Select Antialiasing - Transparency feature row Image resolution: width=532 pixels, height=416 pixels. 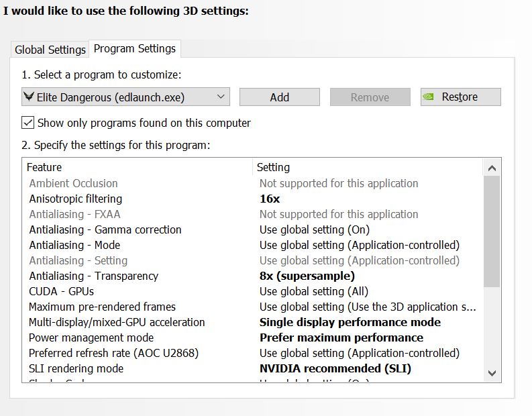(x=94, y=276)
